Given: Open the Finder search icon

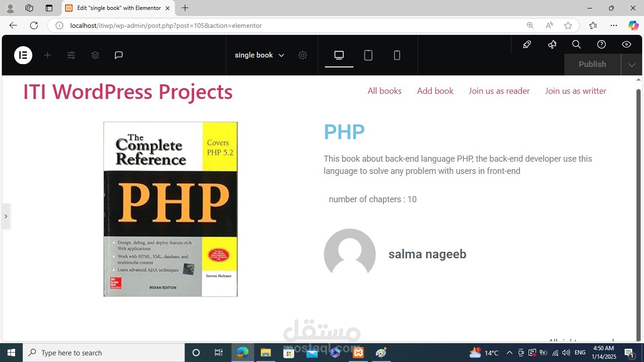Looking at the screenshot, I should [x=577, y=44].
